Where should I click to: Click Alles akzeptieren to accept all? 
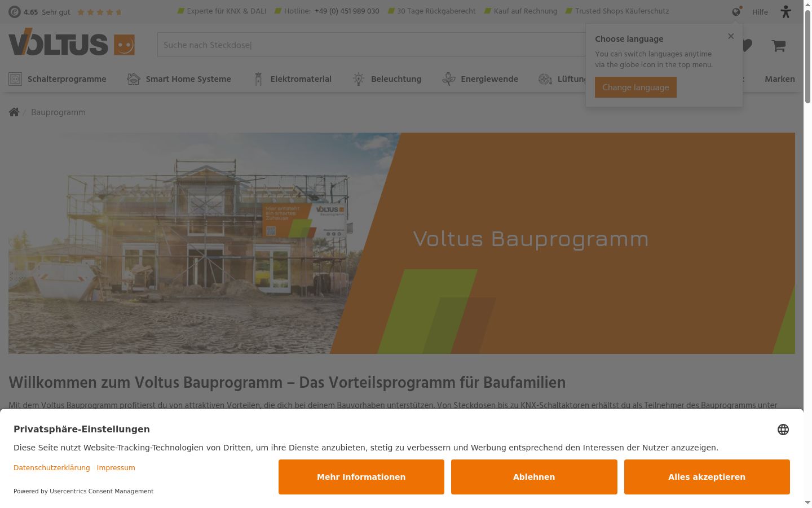(x=707, y=477)
